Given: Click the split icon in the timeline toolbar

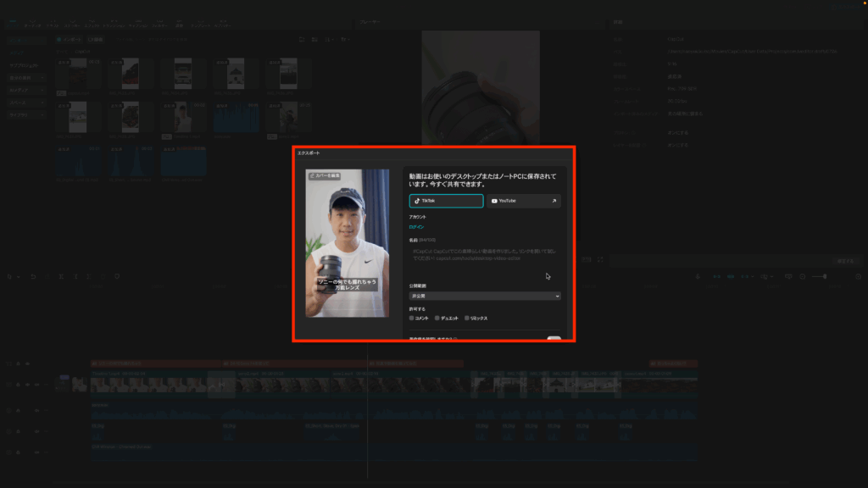Looking at the screenshot, I should (61, 276).
